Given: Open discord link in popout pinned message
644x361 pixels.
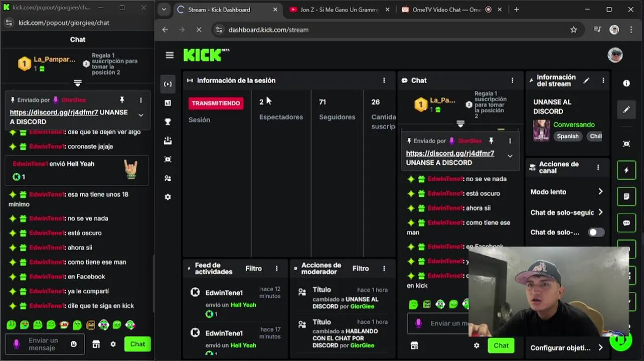Looking at the screenshot, I should (54, 112).
